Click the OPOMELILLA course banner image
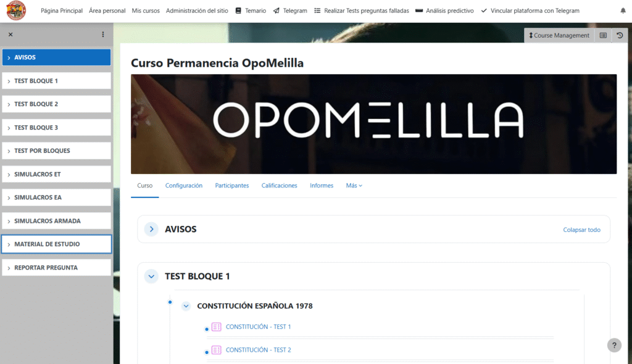The width and height of the screenshot is (632, 364). pyautogui.click(x=373, y=124)
